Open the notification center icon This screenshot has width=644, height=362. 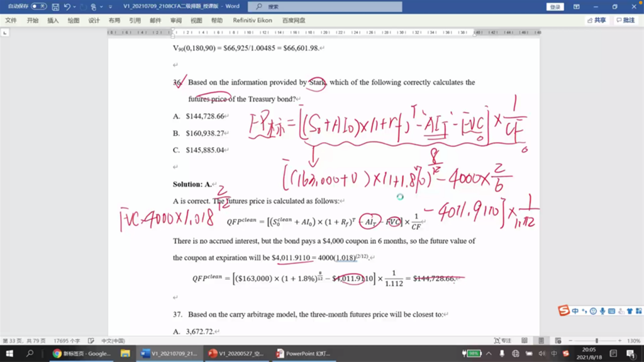(x=631, y=353)
